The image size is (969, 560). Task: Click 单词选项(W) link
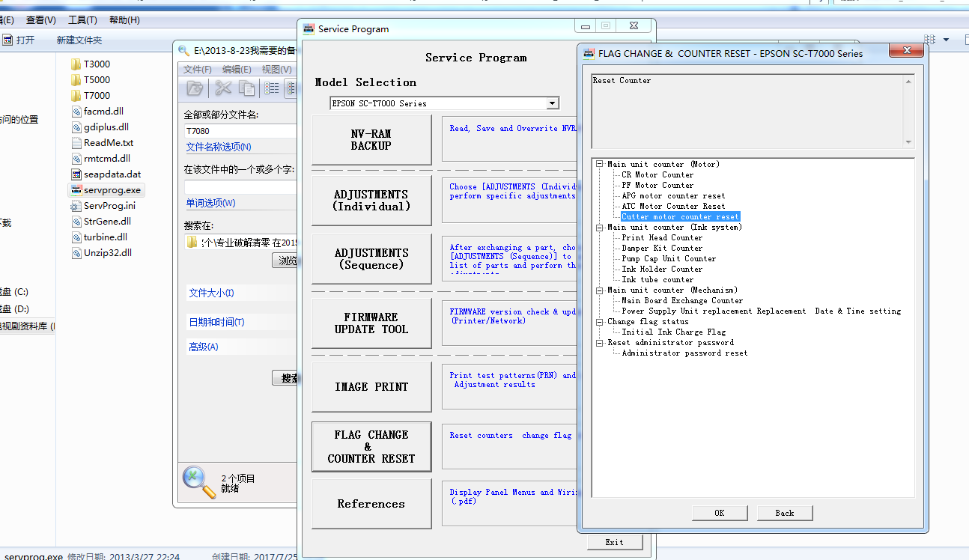[210, 203]
